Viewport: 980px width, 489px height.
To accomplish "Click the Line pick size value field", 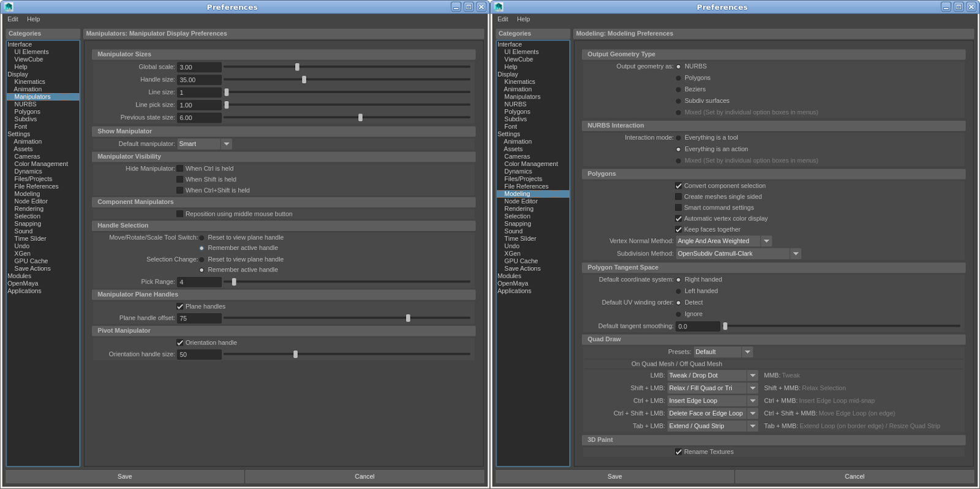I will [199, 105].
